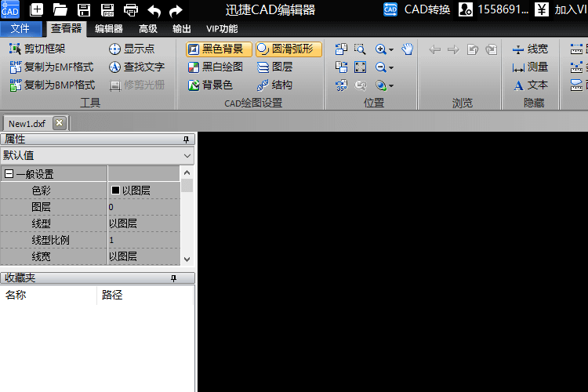
Task: Click properties scrollbar up arrow
Action: pyautogui.click(x=187, y=172)
